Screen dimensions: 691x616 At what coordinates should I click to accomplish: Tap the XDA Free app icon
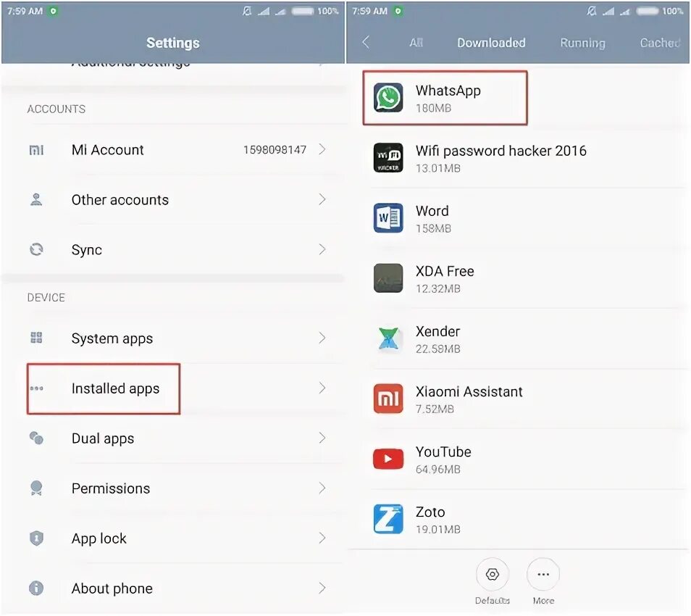pyautogui.click(x=388, y=278)
